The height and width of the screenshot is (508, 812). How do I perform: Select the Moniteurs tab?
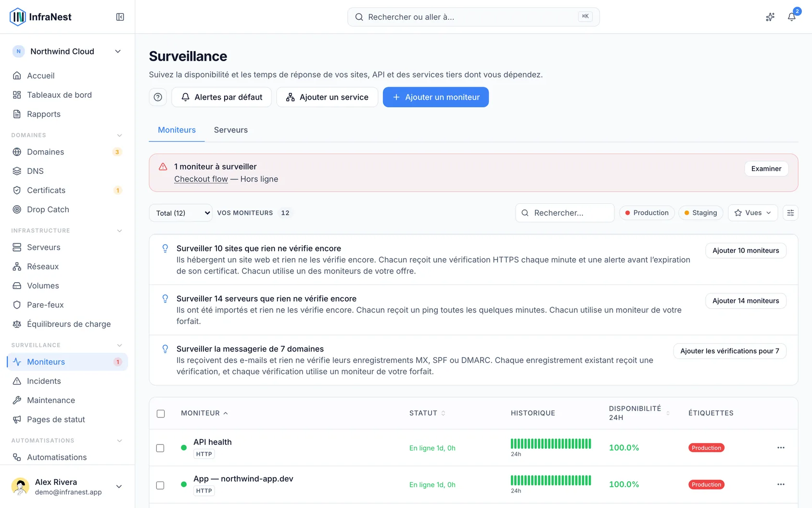(x=177, y=130)
